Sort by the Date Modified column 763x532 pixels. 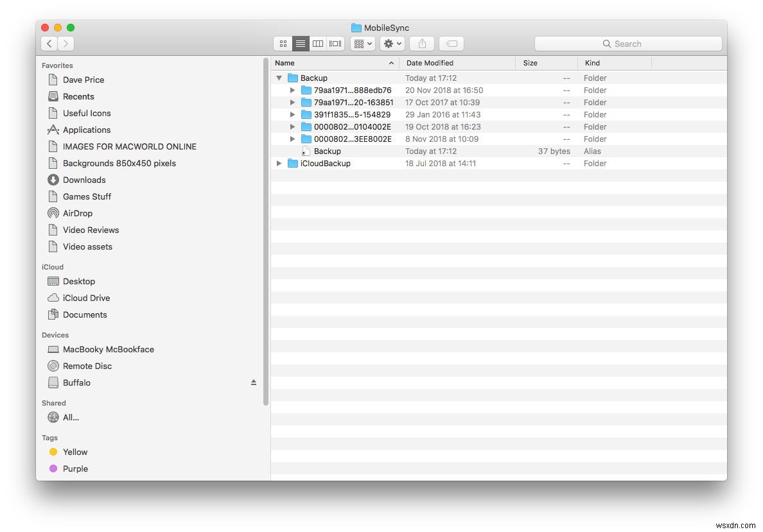429,63
